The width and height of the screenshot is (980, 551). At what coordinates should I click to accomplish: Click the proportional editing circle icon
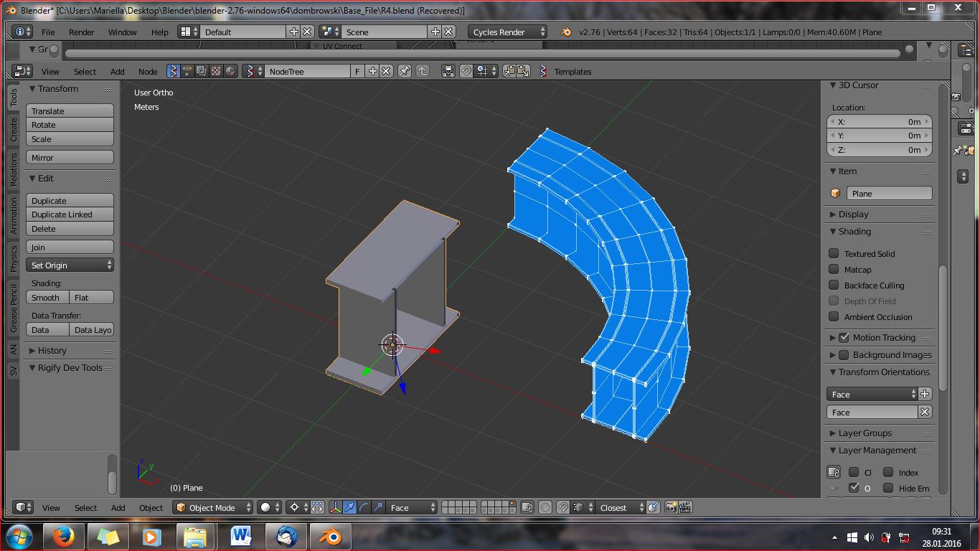point(545,507)
